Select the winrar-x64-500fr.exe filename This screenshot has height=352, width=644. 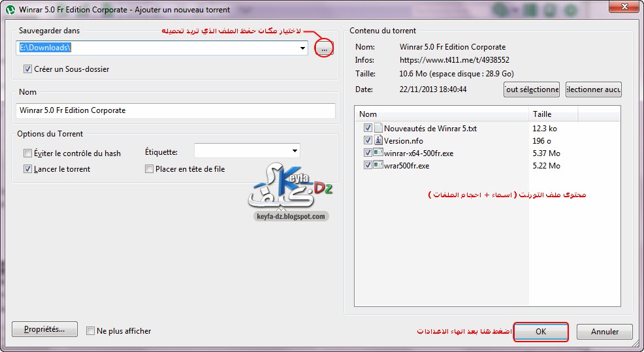419,153
